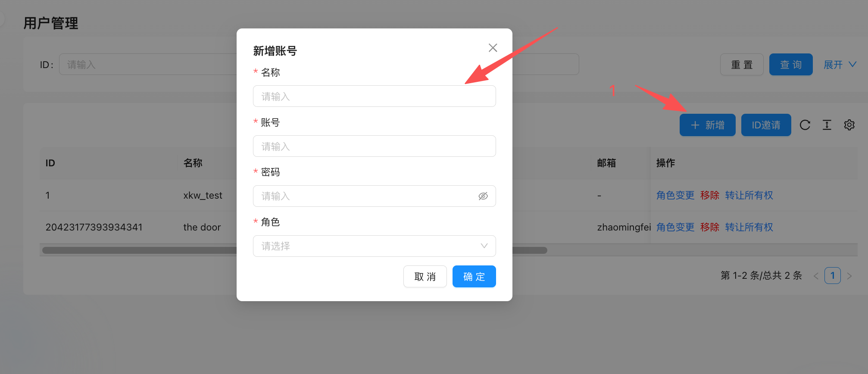Open the table density icon
Screen dimensions: 868x374
pos(827,125)
